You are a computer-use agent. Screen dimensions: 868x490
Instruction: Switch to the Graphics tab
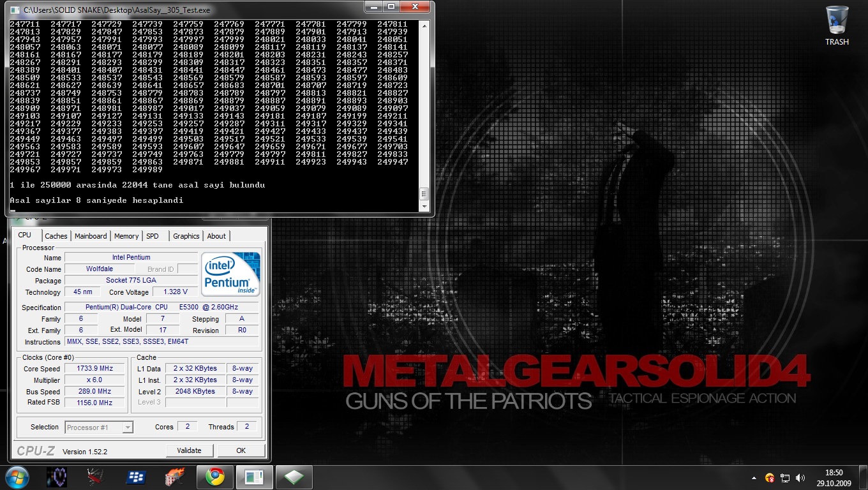point(186,236)
